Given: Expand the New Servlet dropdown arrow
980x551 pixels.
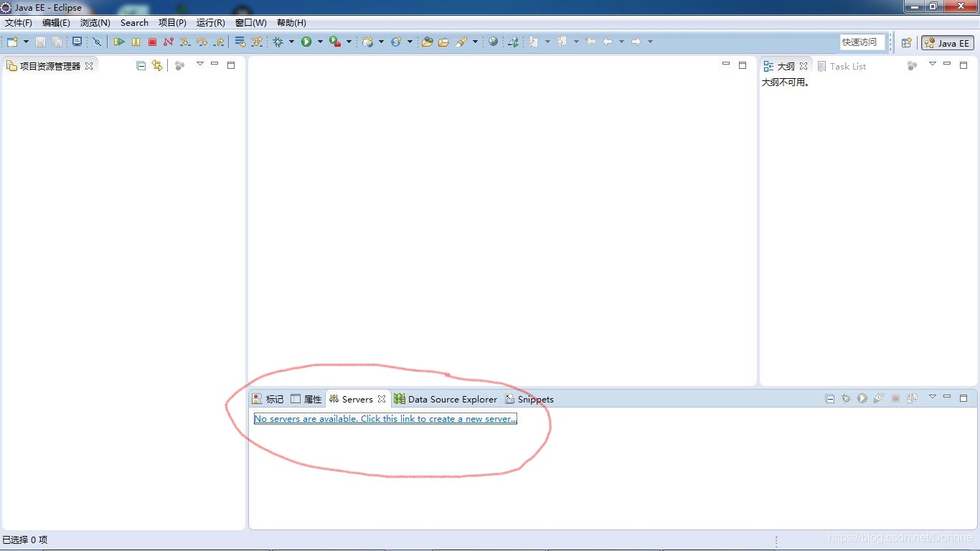Looking at the screenshot, I should click(410, 42).
